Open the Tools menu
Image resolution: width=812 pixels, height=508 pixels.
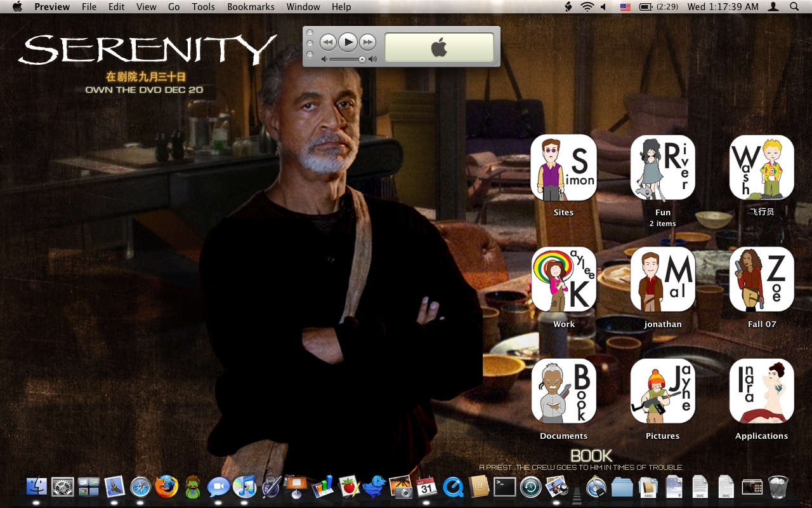204,7
